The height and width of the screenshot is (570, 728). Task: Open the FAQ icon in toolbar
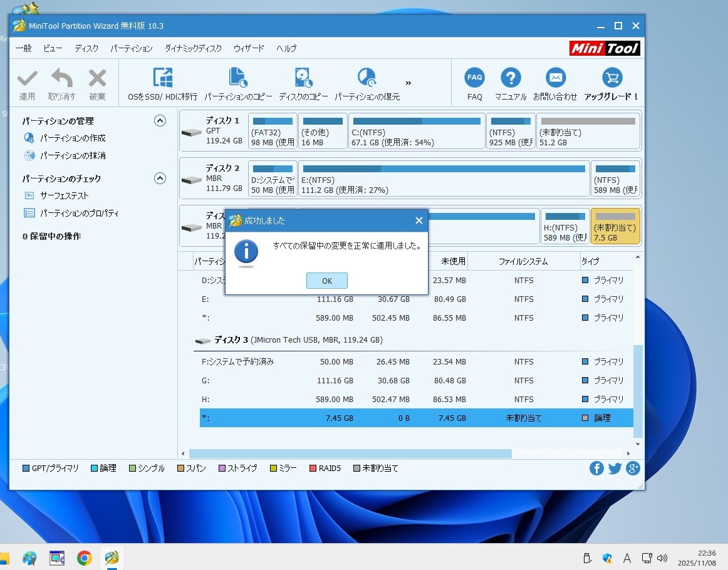point(474,78)
